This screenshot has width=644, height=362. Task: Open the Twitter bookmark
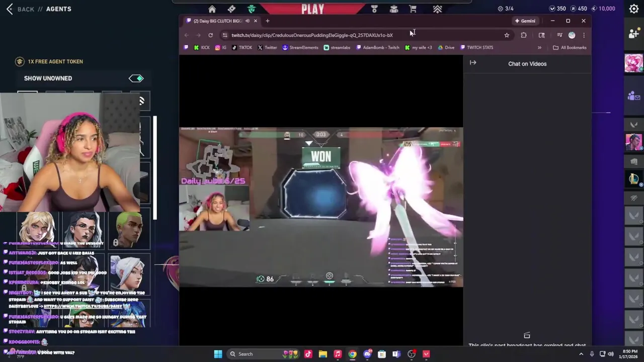pos(267,48)
